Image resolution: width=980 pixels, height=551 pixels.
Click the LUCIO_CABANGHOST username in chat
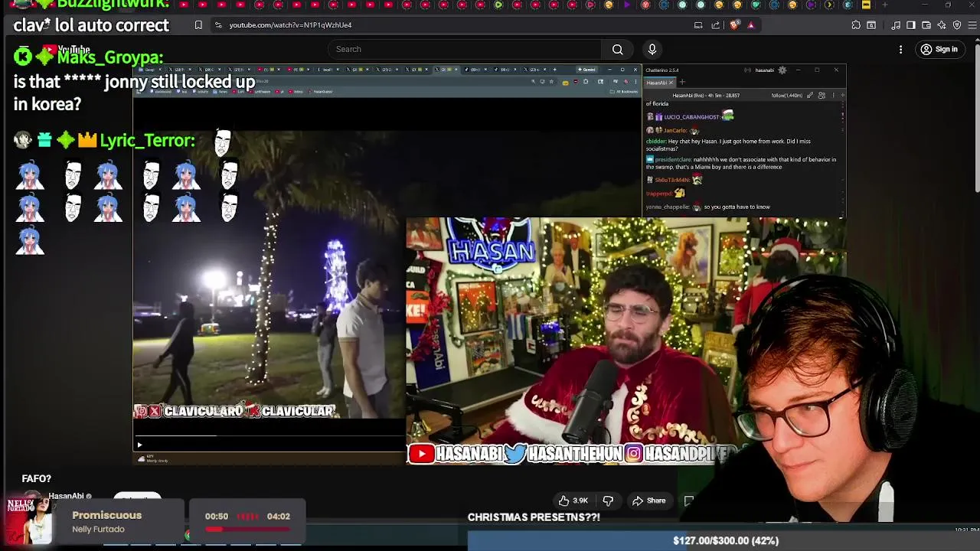691,117
